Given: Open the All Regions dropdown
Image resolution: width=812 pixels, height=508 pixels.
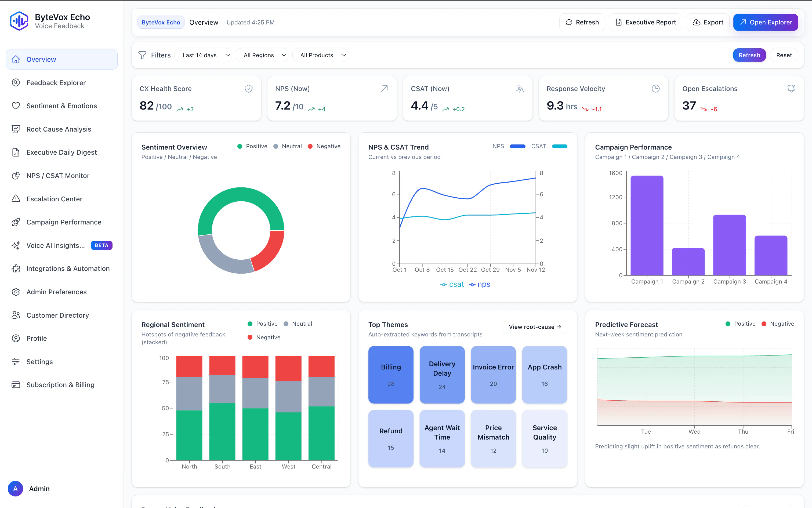Looking at the screenshot, I should click(x=262, y=55).
